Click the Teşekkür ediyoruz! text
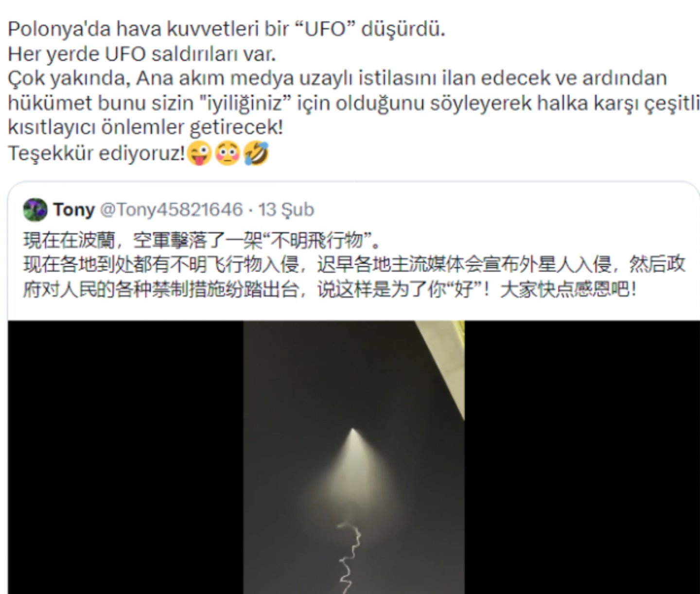 tap(97, 153)
